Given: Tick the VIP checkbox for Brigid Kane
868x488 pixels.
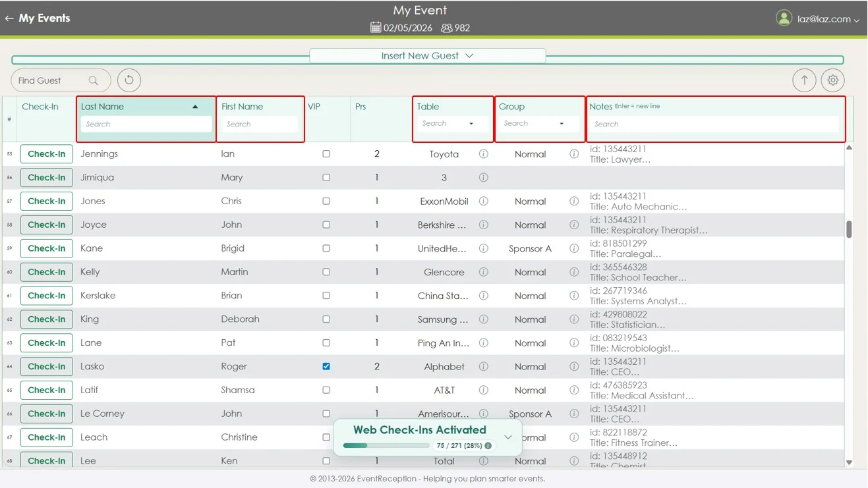Looking at the screenshot, I should (x=326, y=248).
